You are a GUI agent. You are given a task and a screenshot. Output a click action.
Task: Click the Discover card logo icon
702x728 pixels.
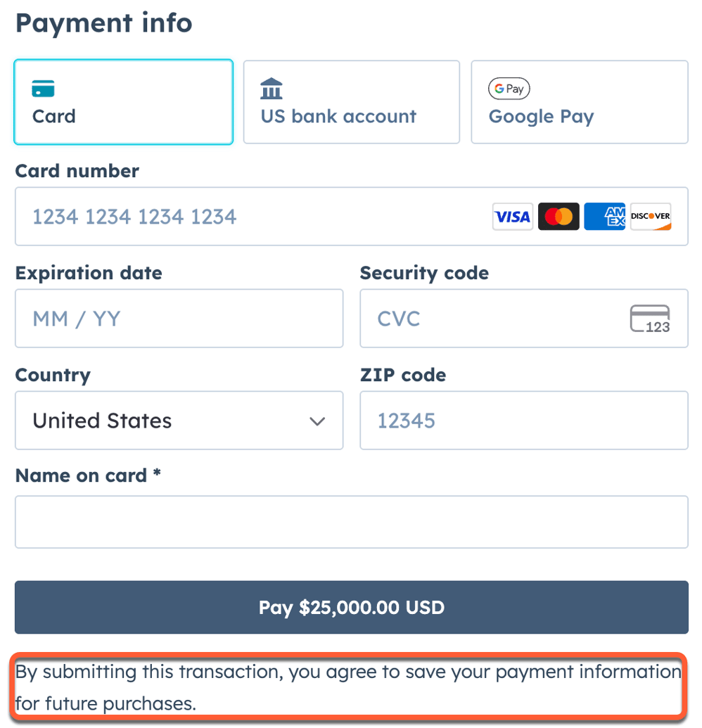pyautogui.click(x=650, y=217)
